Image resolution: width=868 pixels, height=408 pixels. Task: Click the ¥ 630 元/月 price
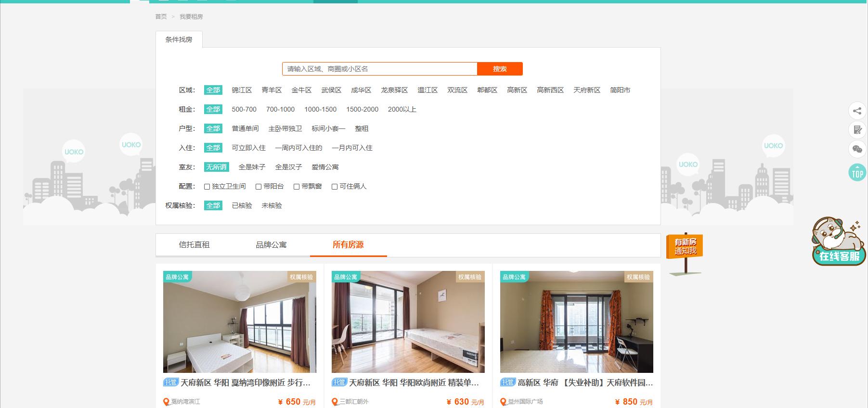point(466,402)
